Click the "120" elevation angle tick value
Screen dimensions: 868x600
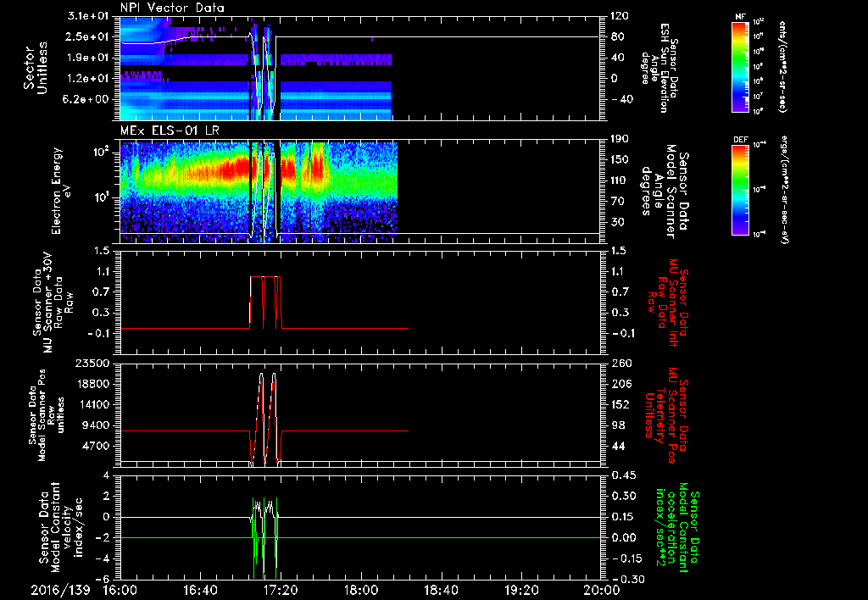coord(620,16)
